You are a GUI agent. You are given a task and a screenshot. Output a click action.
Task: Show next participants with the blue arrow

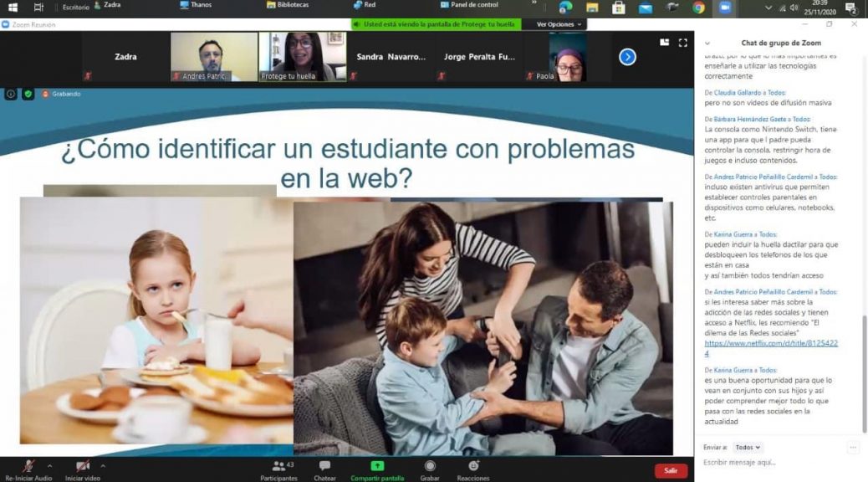627,57
